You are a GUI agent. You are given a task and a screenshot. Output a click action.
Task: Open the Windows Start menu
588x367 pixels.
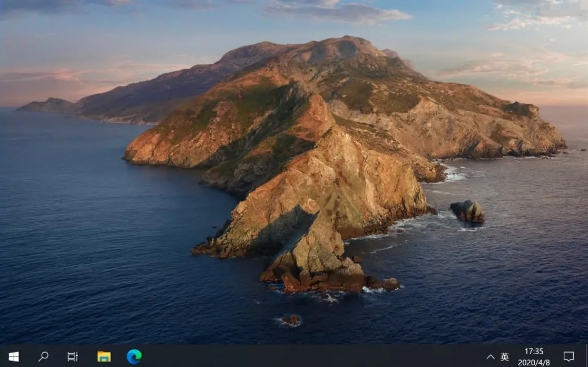14,357
